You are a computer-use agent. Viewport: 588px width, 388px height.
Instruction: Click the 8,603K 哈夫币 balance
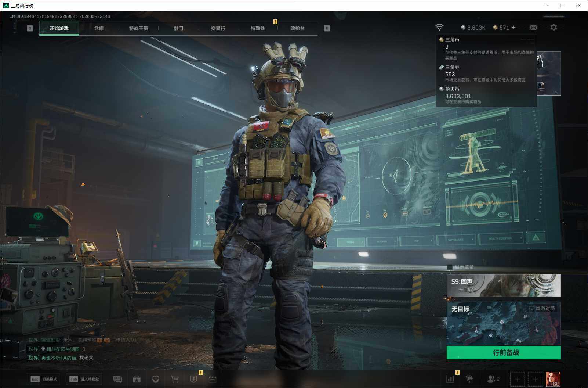(473, 28)
